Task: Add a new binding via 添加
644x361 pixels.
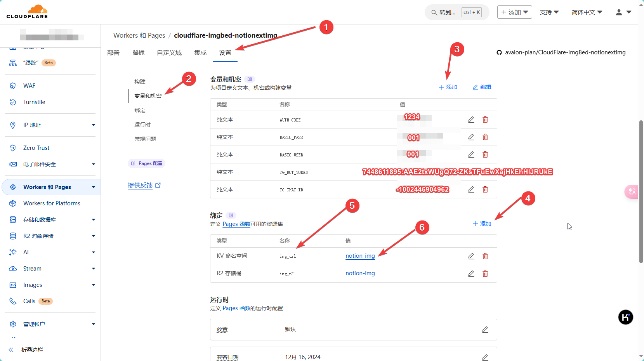Action: (x=482, y=224)
